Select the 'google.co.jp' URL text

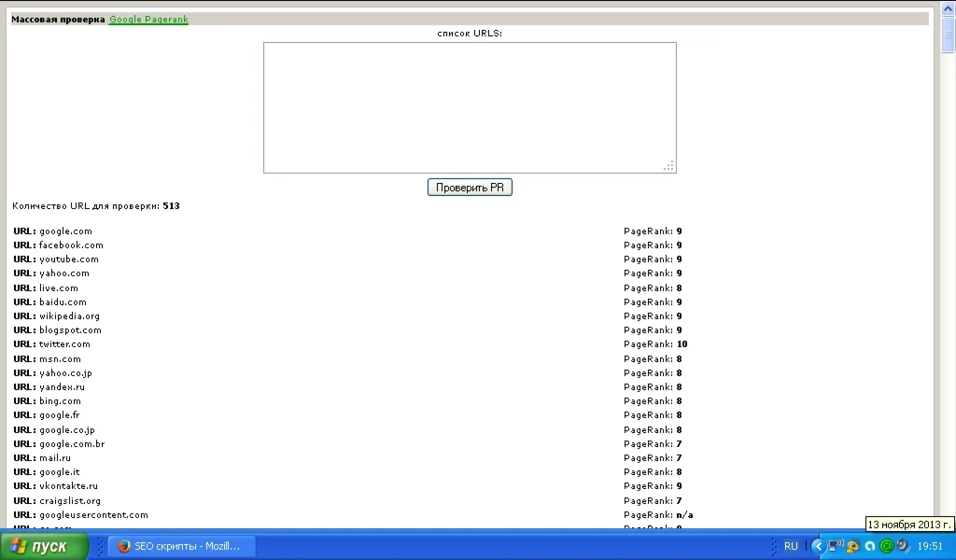67,430
